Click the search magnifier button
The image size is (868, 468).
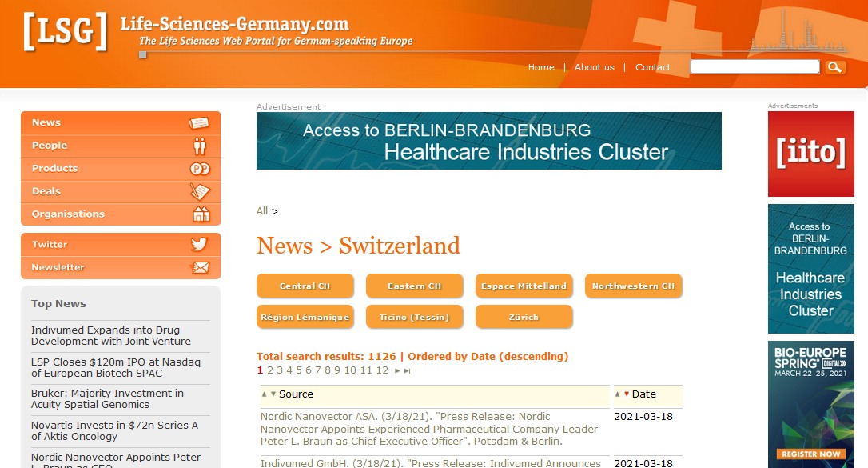pos(834,67)
